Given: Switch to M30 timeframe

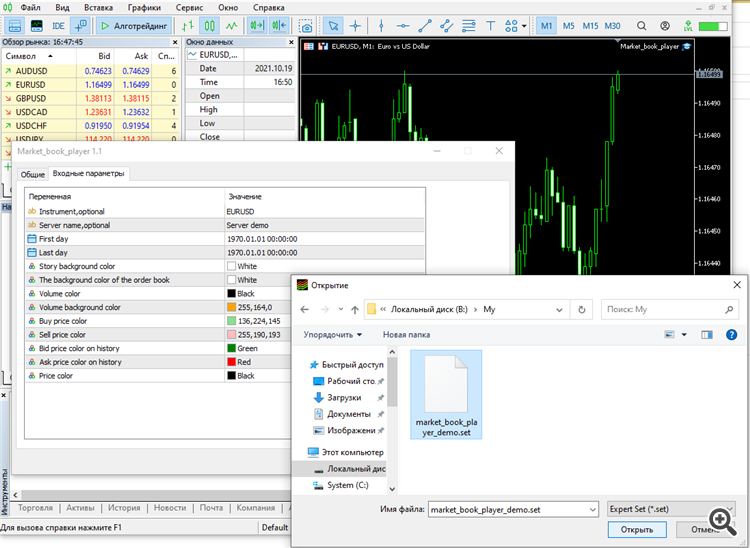Looking at the screenshot, I should pos(613,26).
